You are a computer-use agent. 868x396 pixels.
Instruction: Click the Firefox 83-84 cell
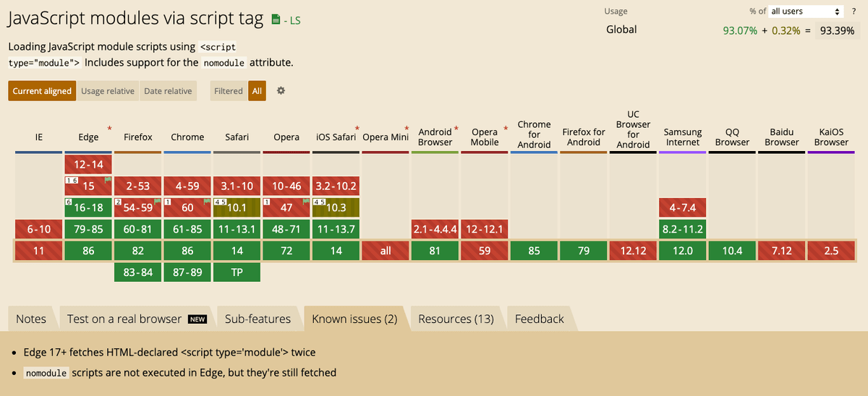(138, 272)
